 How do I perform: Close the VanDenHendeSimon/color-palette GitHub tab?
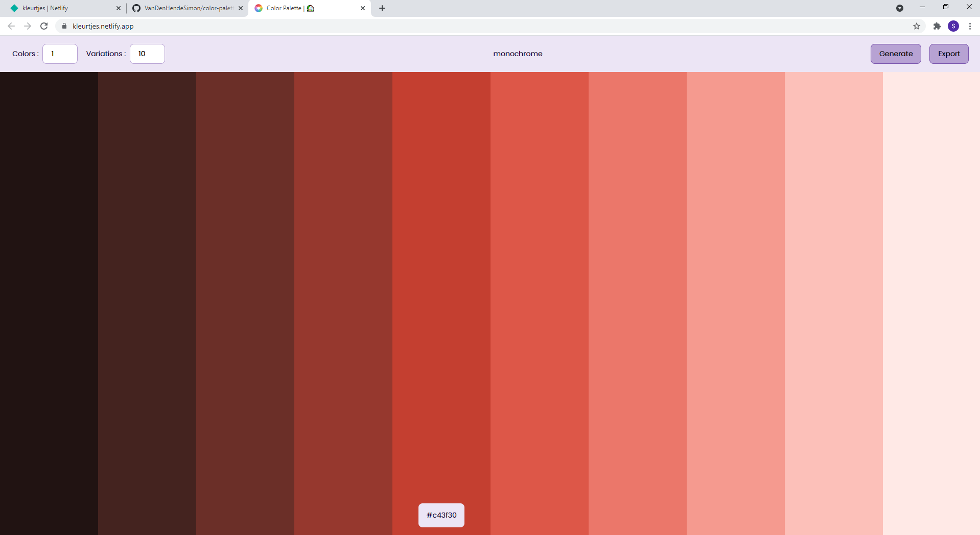point(240,8)
